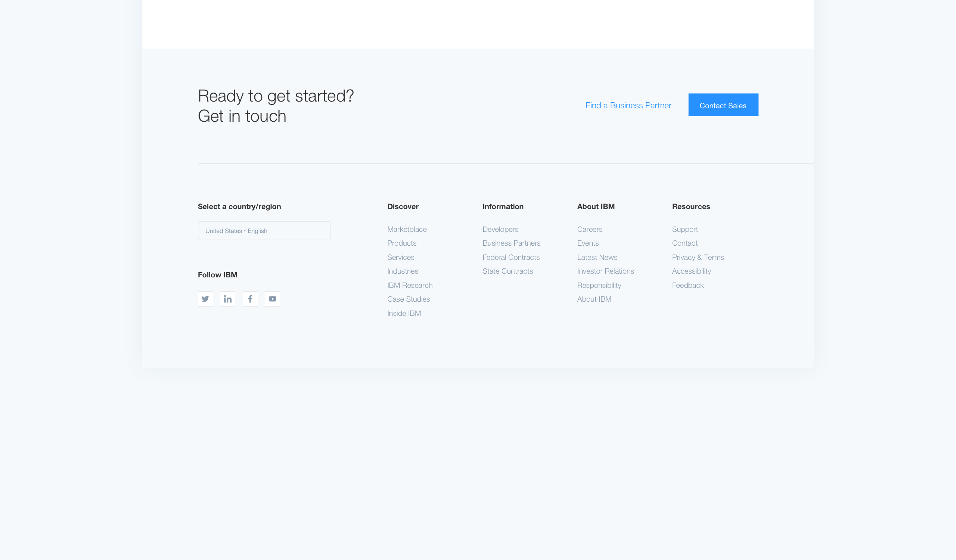Open IBM's Twitter page icon
Viewport: 956px width, 560px height.
(205, 299)
